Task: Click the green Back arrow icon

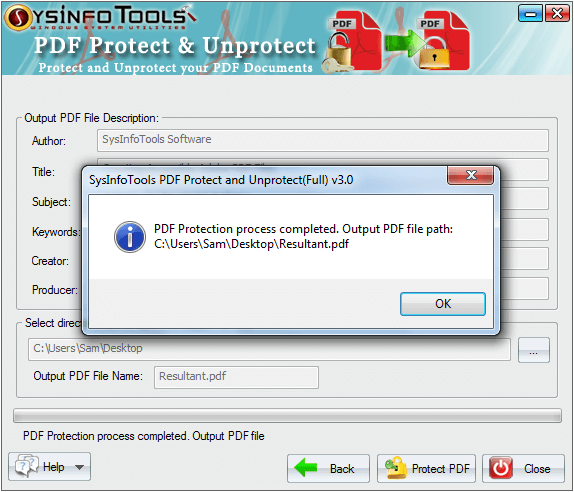Action: coord(306,467)
